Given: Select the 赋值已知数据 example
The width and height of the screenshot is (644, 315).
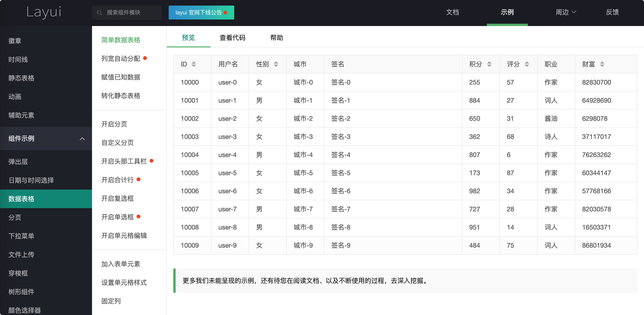Looking at the screenshot, I should [x=121, y=77].
